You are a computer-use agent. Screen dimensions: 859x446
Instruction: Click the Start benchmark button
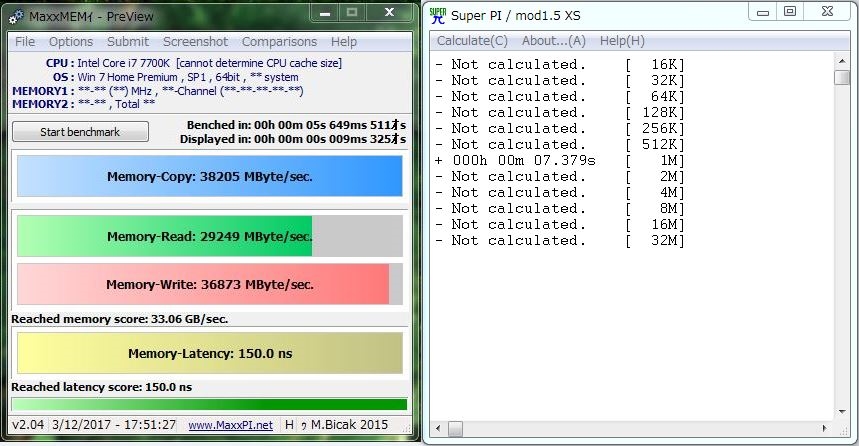80,132
